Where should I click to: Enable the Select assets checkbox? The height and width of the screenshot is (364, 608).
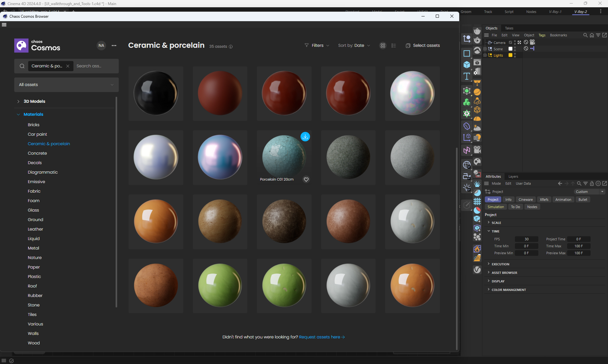click(x=408, y=46)
